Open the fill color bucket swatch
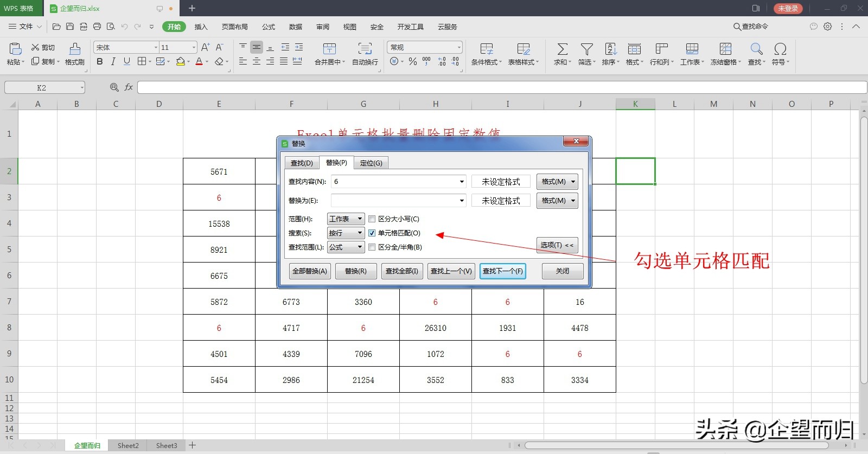The height and width of the screenshot is (454, 868). point(181,61)
